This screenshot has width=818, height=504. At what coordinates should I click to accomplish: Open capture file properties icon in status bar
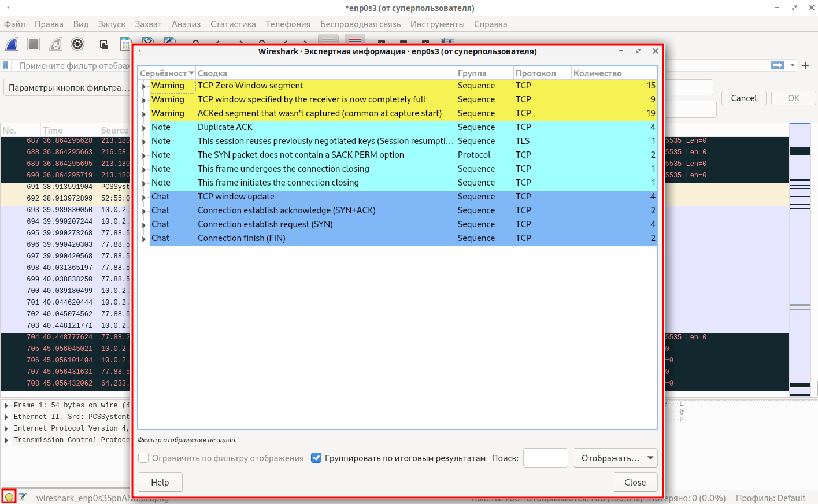coord(23,496)
